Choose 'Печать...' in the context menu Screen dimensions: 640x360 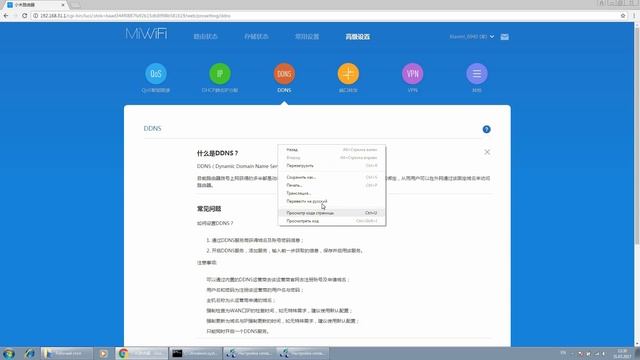click(x=332, y=185)
